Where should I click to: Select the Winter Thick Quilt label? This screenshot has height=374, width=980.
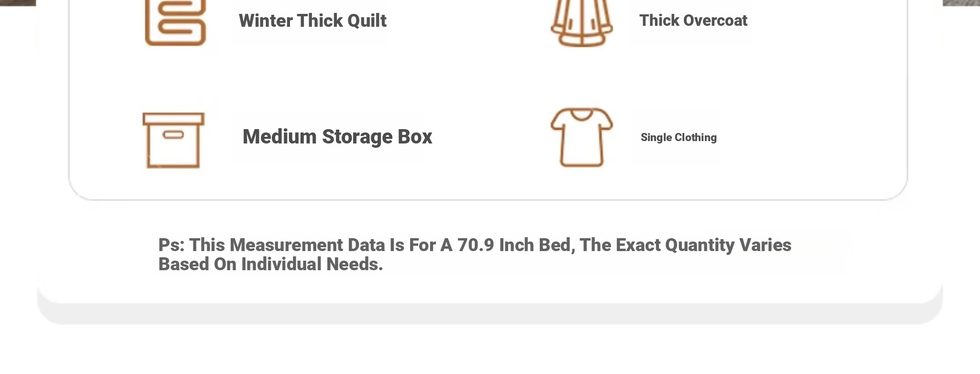[x=312, y=21]
